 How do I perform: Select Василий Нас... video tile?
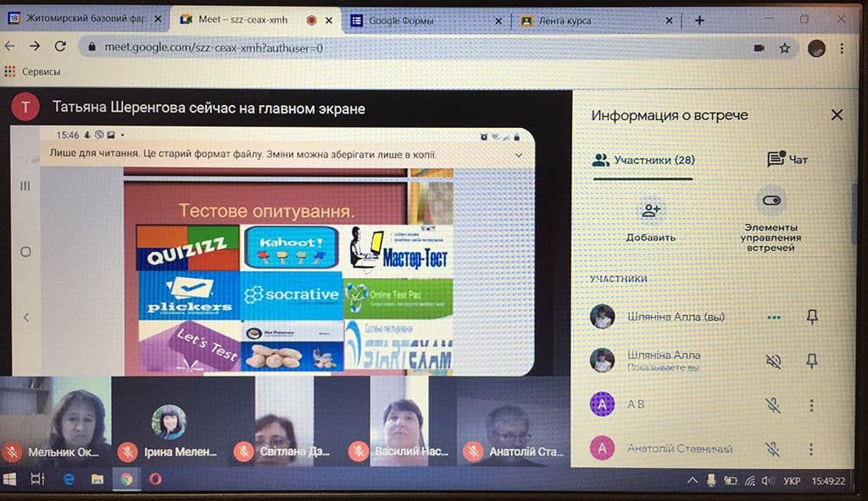[400, 420]
